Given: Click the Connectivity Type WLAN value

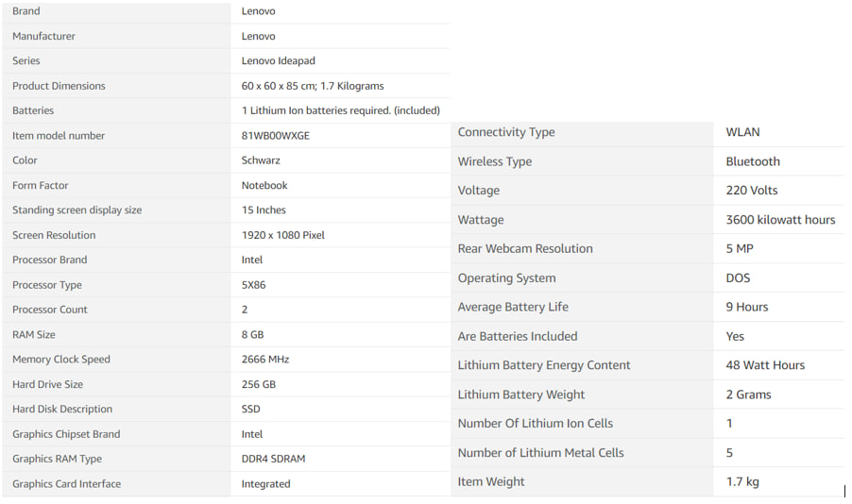Looking at the screenshot, I should tap(742, 132).
